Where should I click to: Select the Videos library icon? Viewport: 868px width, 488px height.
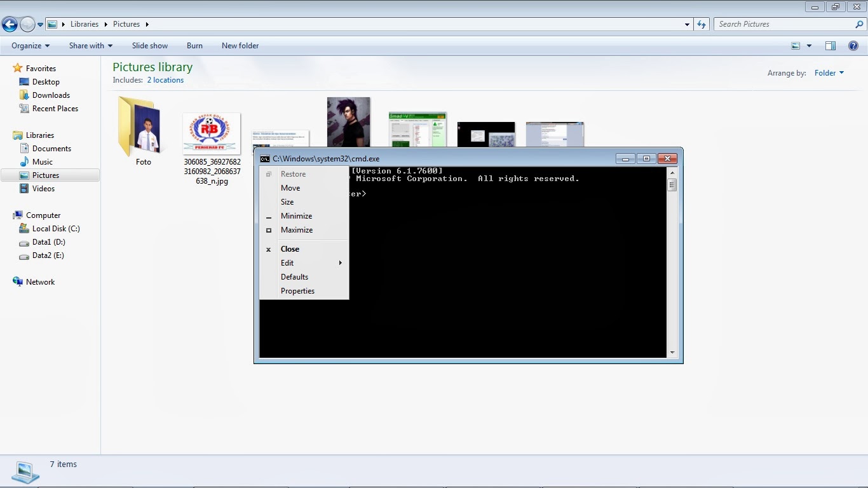[25, 189]
